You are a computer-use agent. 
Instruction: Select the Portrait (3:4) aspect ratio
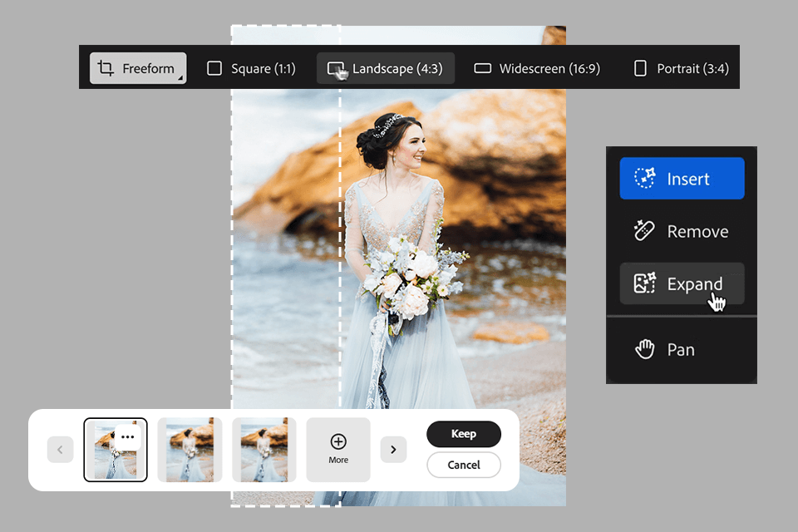point(682,68)
